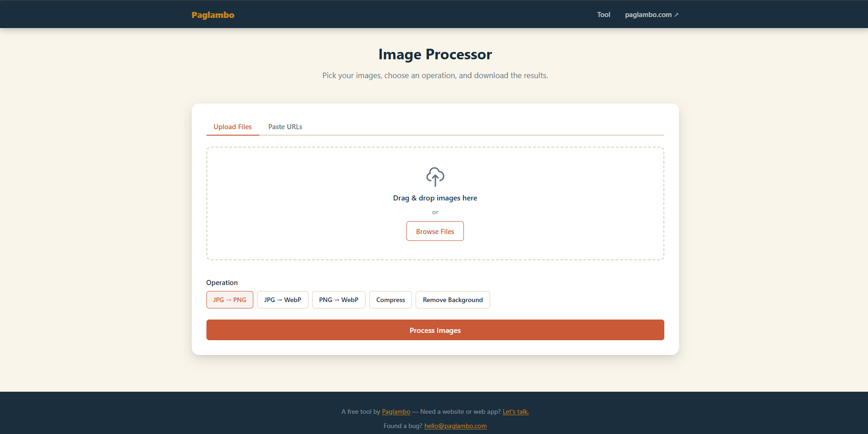This screenshot has width=868, height=434.
Task: Select the JPG → WebP operation
Action: 282,300
